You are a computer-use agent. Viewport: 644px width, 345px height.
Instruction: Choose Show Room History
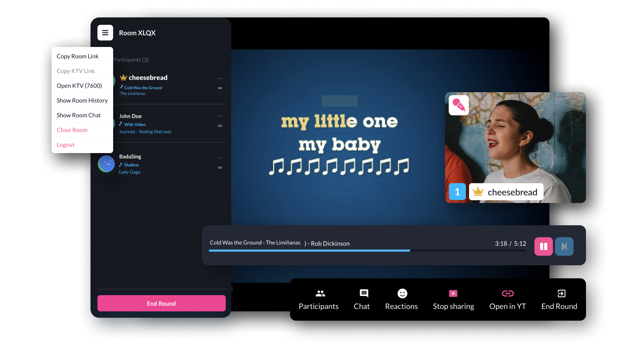[x=82, y=101]
